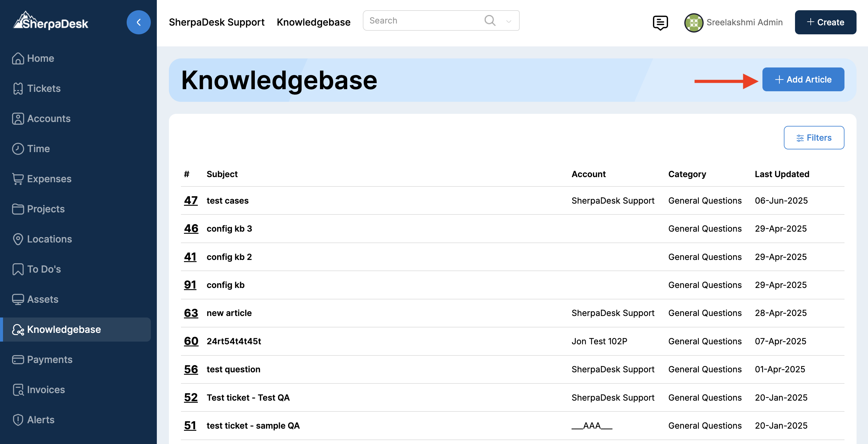Open the Filters panel

coord(813,138)
